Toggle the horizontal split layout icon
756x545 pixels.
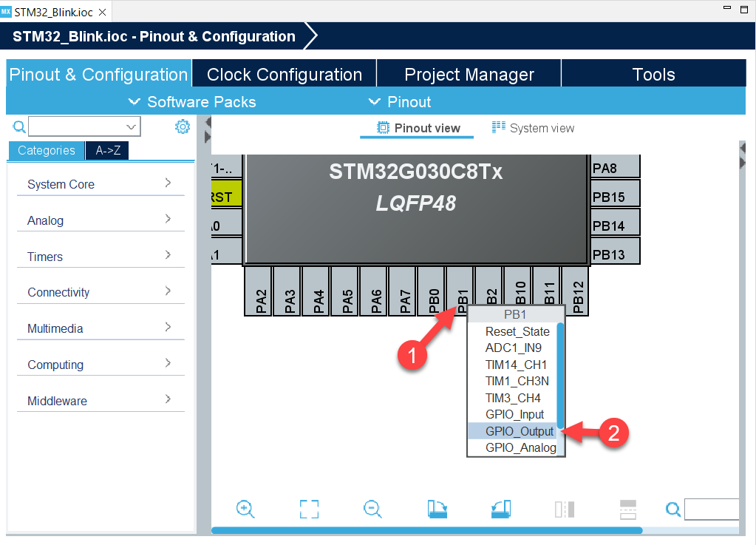pos(628,509)
